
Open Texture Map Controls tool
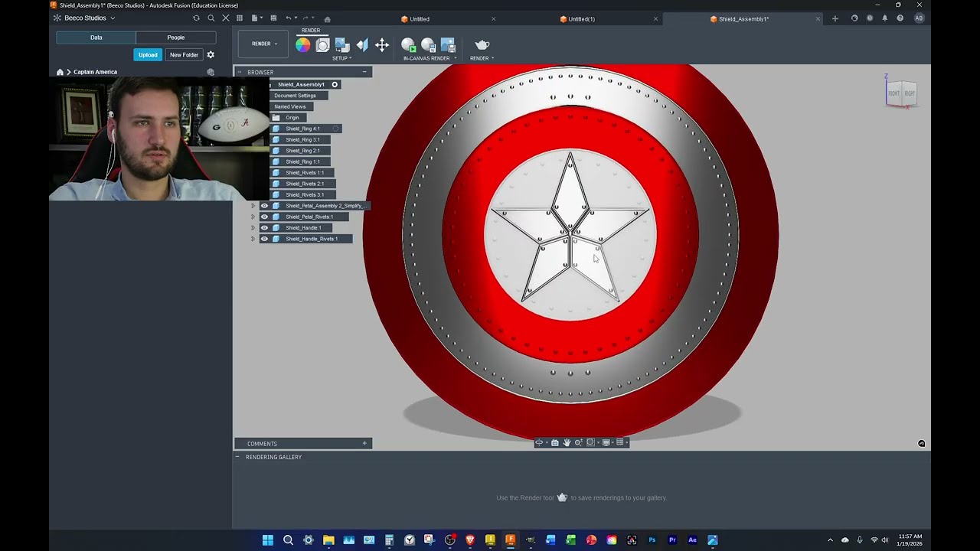362,45
